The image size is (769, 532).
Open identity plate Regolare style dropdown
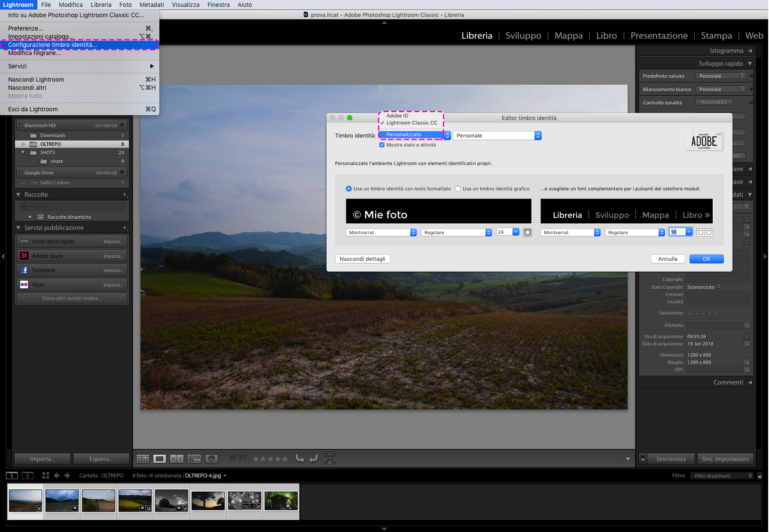(456, 232)
